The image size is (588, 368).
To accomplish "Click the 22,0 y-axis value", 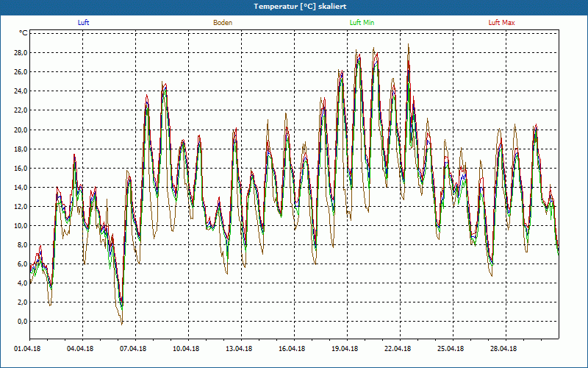I will tap(21, 110).
